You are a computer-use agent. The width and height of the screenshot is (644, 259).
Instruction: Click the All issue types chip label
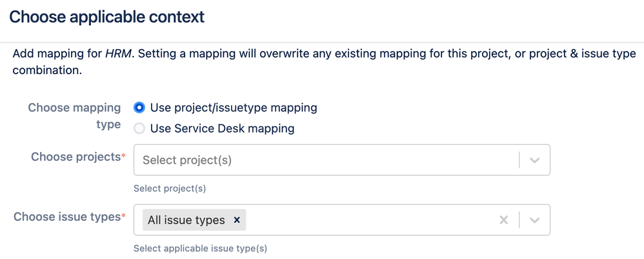(186, 220)
